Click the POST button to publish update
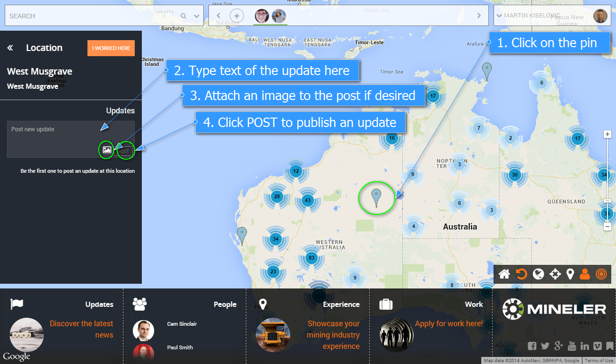Image resolution: width=616 pixels, height=364 pixels. pos(124,152)
